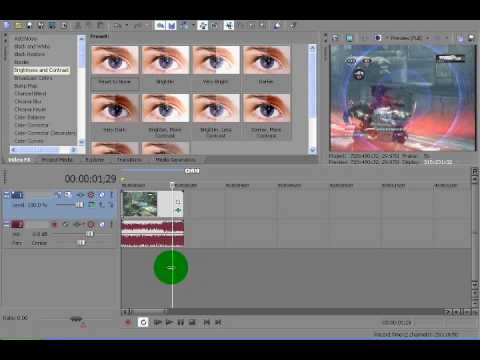
Task: Open compositing mode menu on video track
Action: (x=91, y=205)
